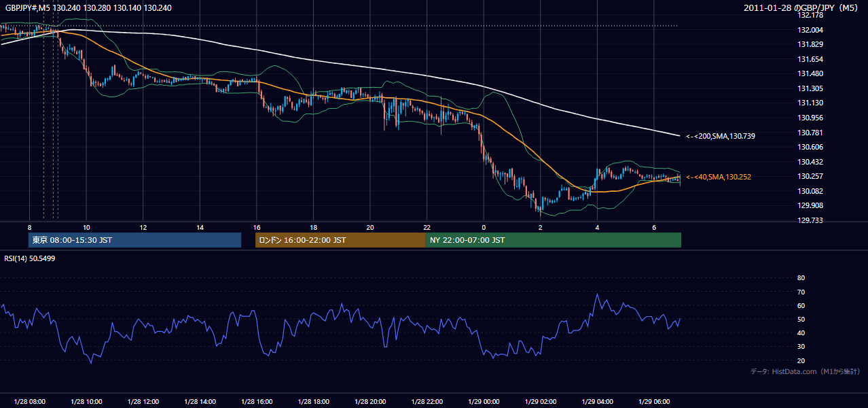The image size is (868, 408).
Task: Click the RSI scale value 80
Action: coord(801,278)
